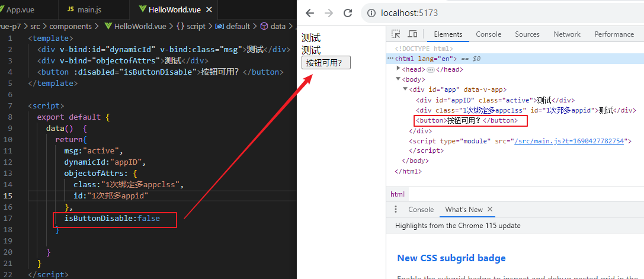Screen dimensions: 644x279
Task: Expand the head element node
Action: (x=398, y=69)
